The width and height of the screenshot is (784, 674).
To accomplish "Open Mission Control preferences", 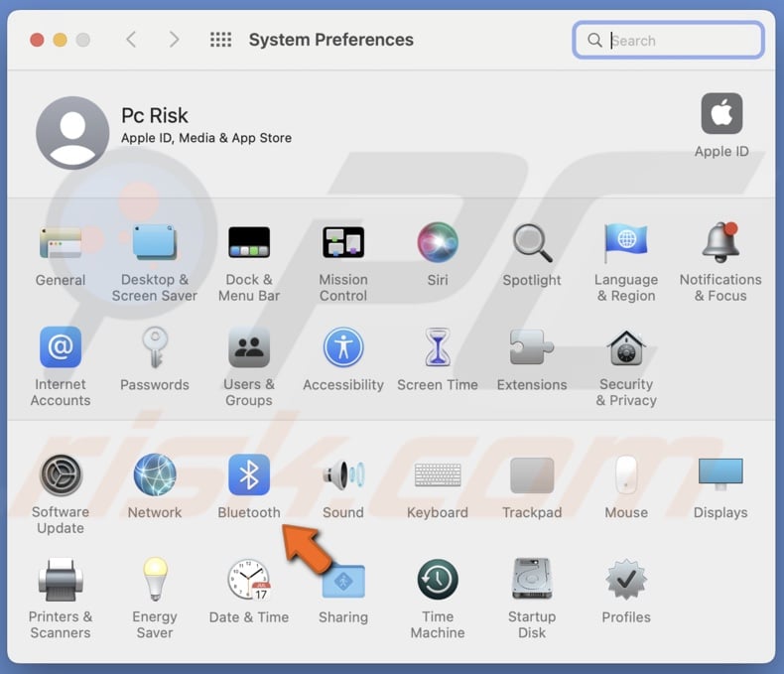I will (343, 243).
